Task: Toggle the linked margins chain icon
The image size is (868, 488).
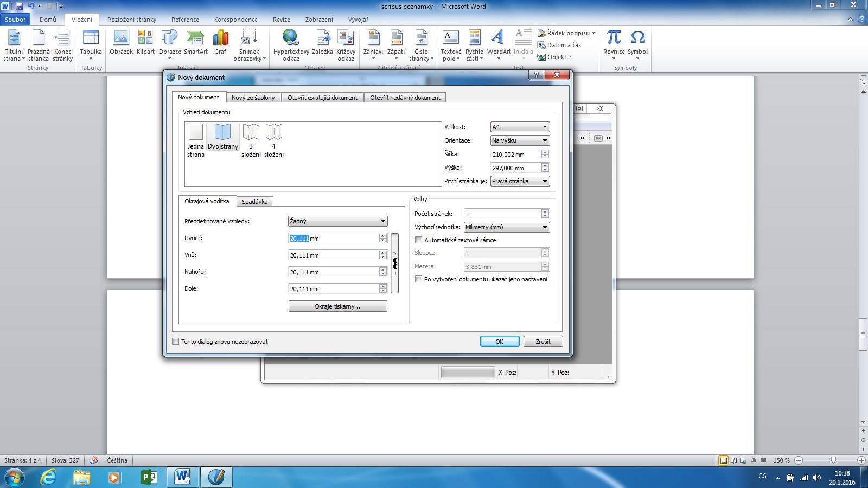Action: (x=395, y=264)
